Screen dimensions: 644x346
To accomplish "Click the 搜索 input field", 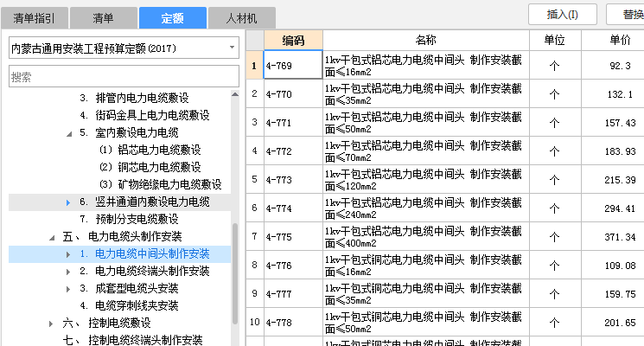I will coord(124,76).
